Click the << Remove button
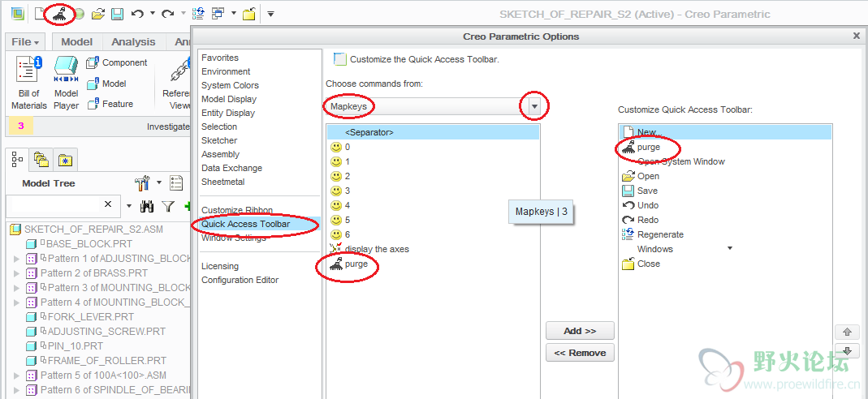 [x=580, y=353]
